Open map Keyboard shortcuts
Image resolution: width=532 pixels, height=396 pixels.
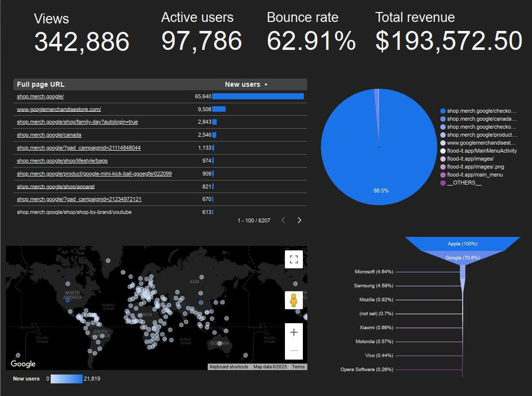tap(229, 367)
